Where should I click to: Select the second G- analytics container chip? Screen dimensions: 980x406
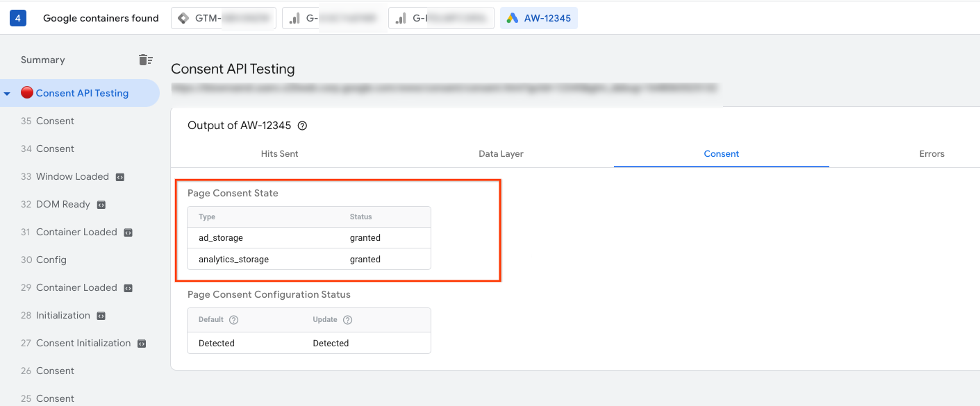(442, 18)
